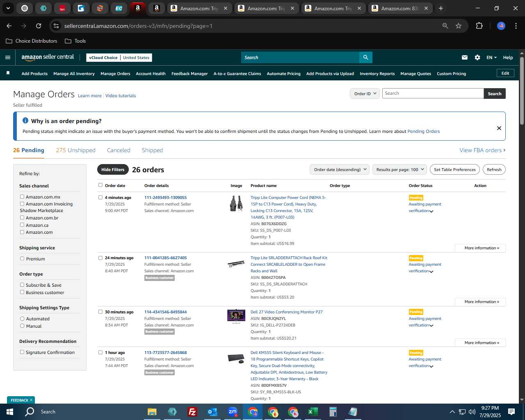Screen dimensions: 525x420
Task: Switch to the Canceled tab
Action: coord(119,150)
